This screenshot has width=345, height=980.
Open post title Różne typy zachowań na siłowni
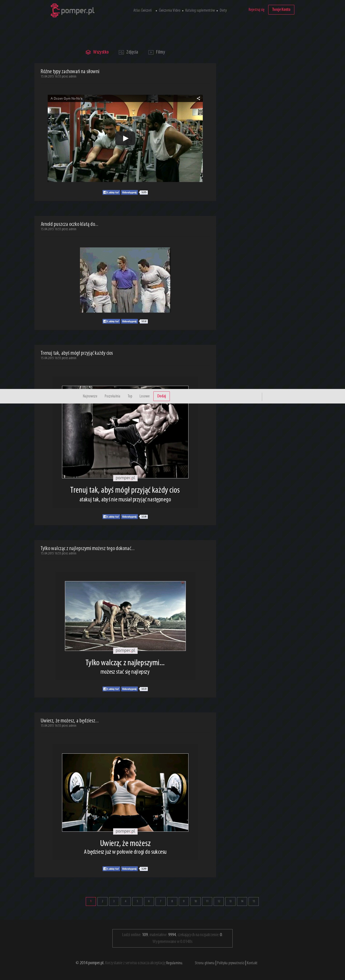click(x=70, y=71)
